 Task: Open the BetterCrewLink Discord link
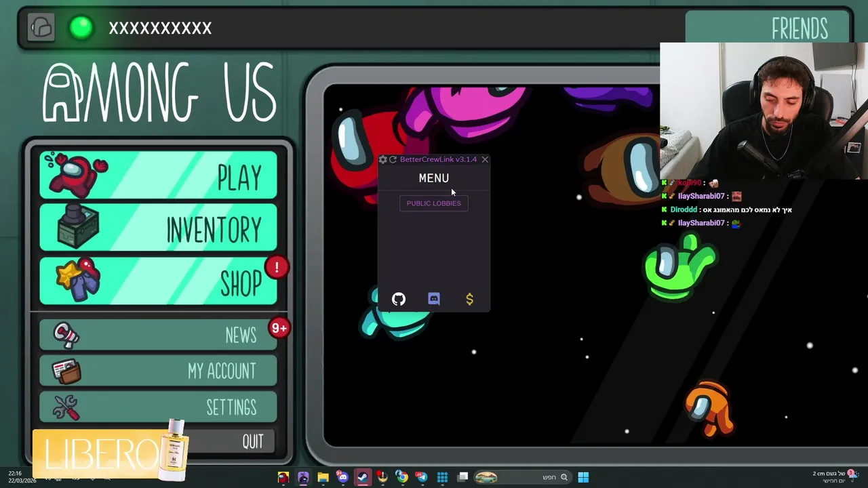tap(434, 299)
